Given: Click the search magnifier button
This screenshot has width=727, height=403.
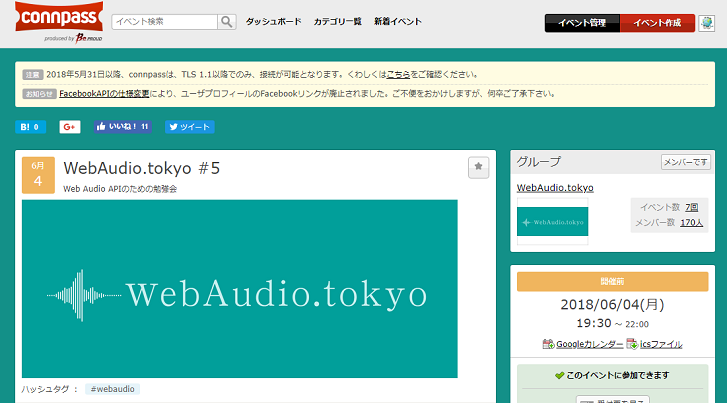Looking at the screenshot, I should click(227, 21).
